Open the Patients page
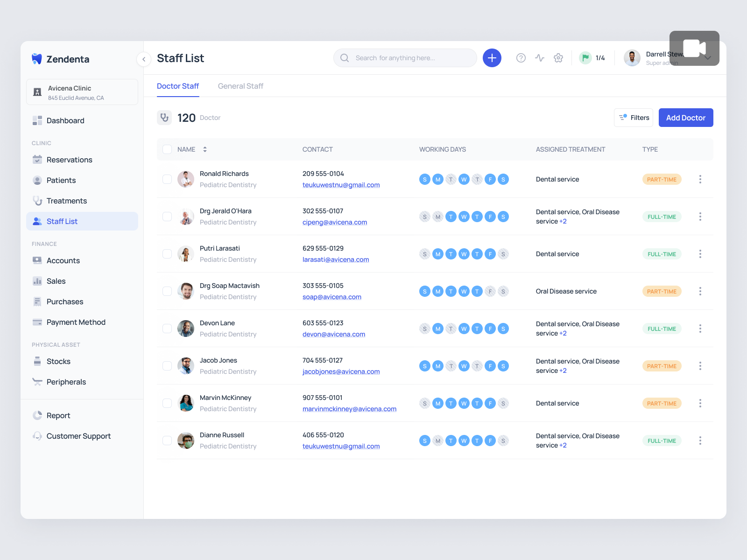This screenshot has height=560, width=747. click(x=61, y=180)
